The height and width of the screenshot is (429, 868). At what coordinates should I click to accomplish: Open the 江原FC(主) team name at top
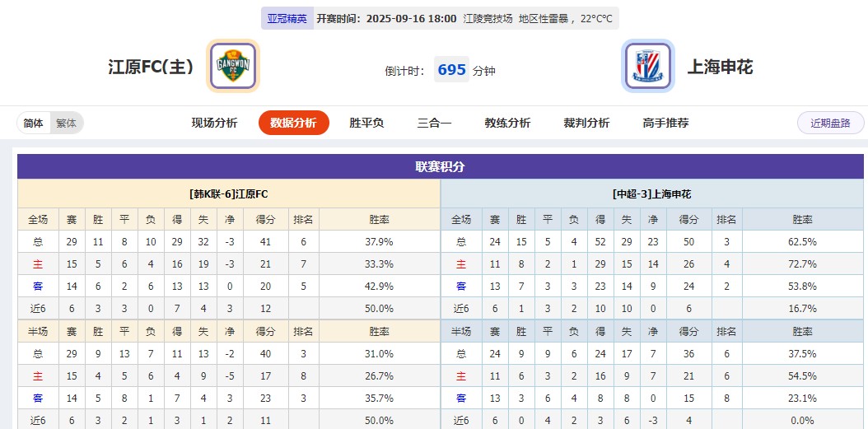(x=151, y=67)
